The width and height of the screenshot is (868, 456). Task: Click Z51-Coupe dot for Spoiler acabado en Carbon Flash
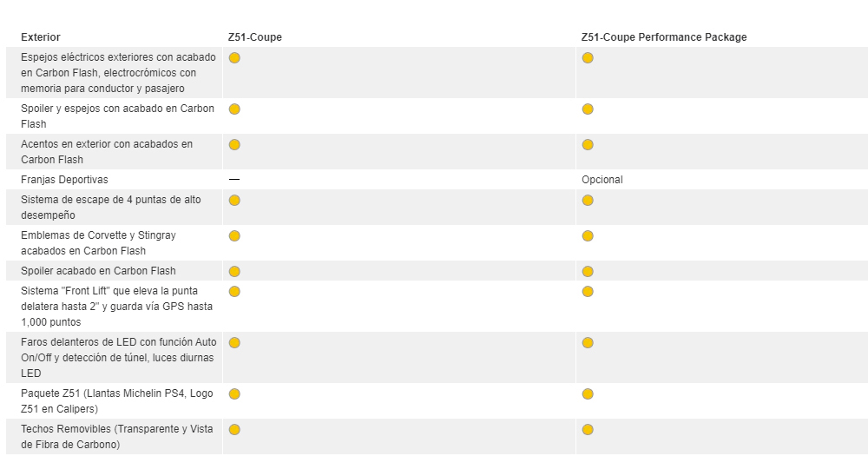coord(234,271)
